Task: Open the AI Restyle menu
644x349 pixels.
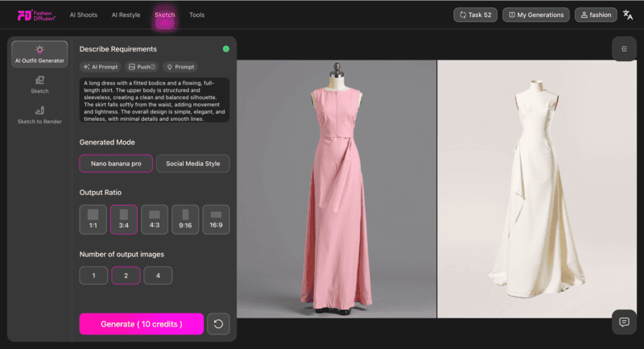Action: [x=126, y=15]
